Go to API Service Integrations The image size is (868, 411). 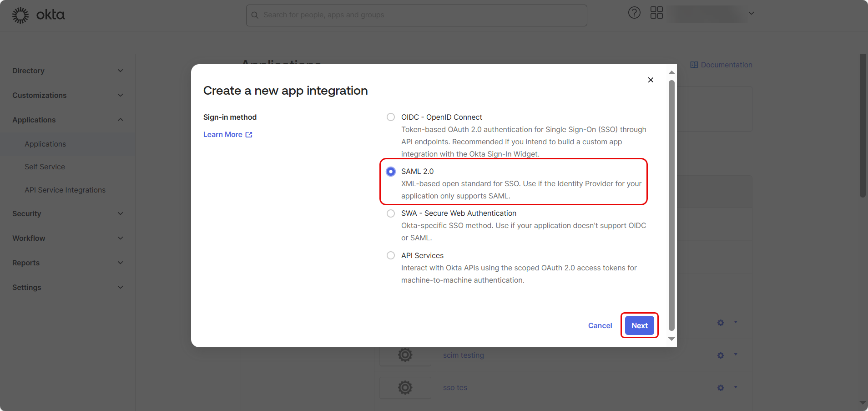65,190
